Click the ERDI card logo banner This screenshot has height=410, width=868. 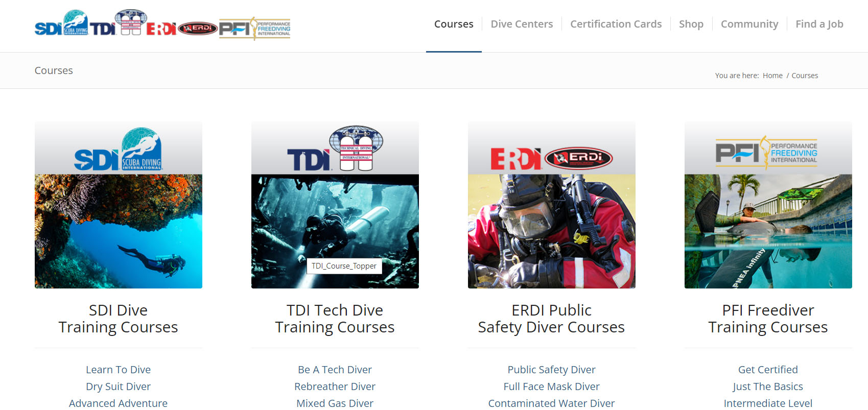[552, 159]
